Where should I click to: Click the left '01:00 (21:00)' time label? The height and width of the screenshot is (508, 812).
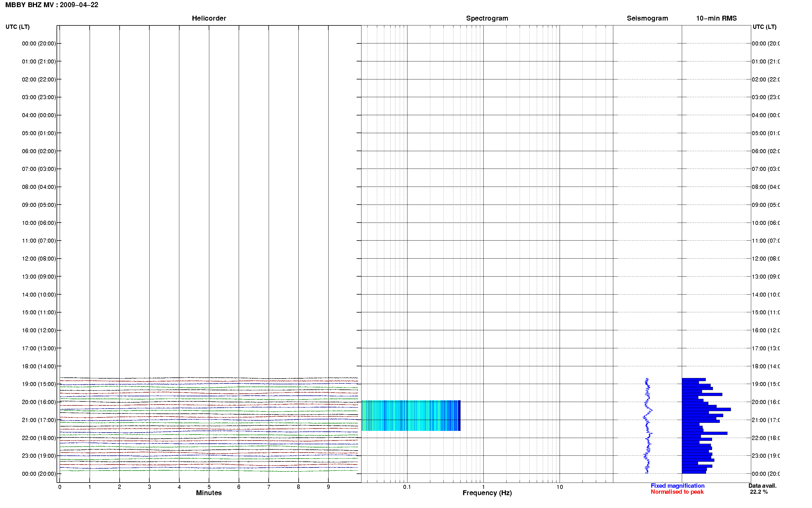[x=39, y=61]
